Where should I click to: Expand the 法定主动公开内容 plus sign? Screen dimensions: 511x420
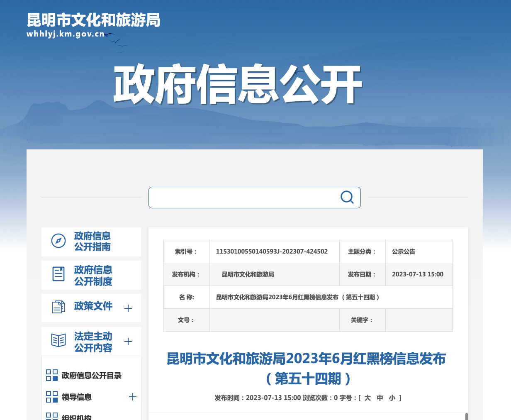128,342
